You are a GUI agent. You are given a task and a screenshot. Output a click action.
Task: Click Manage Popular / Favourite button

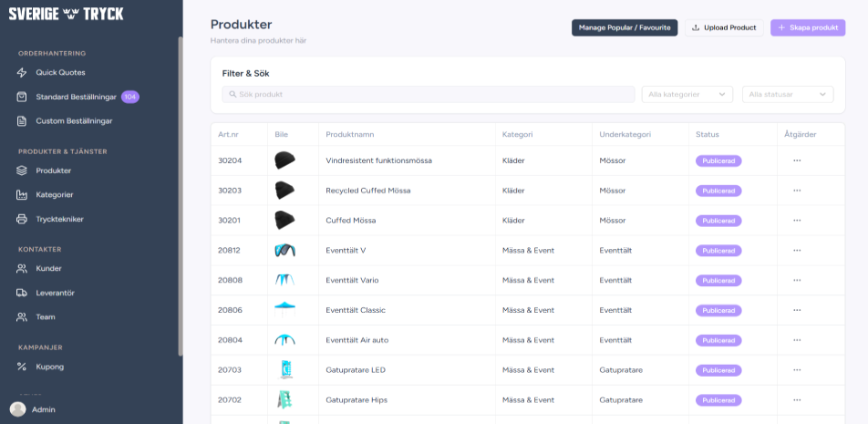pyautogui.click(x=625, y=27)
